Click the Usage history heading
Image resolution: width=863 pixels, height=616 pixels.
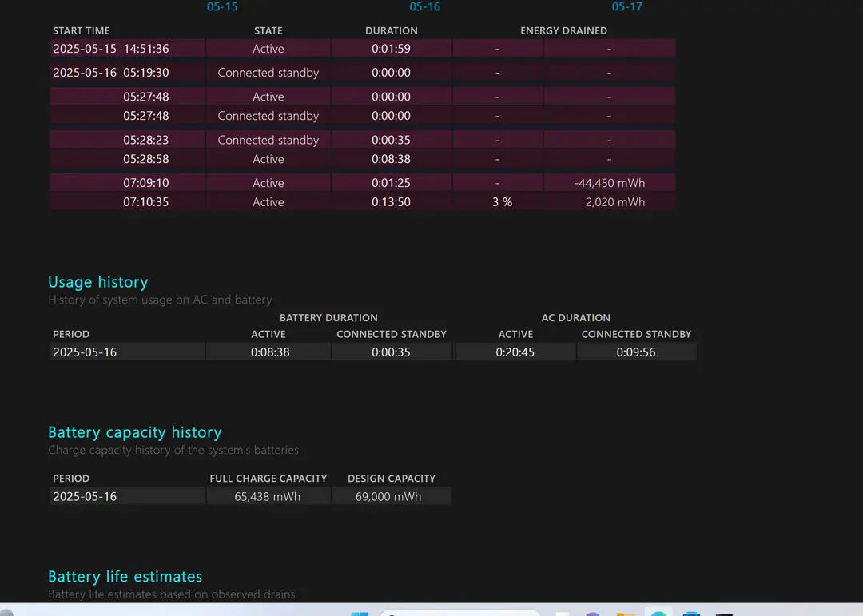97,282
